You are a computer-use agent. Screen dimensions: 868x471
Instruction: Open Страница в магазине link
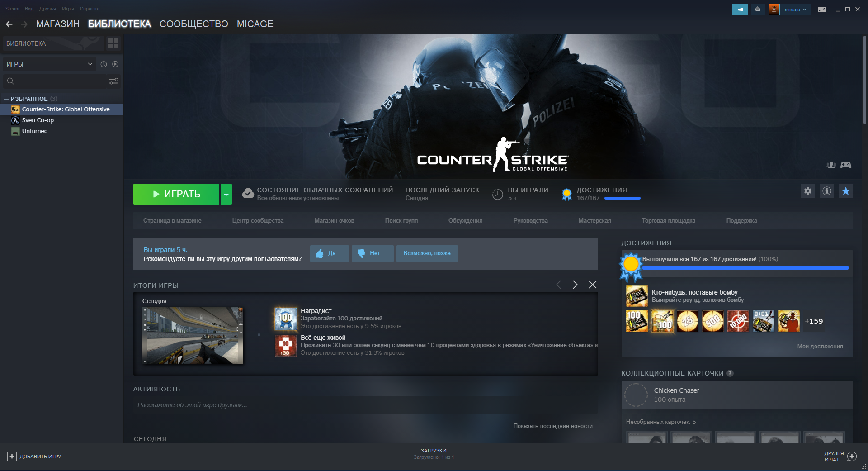point(172,221)
